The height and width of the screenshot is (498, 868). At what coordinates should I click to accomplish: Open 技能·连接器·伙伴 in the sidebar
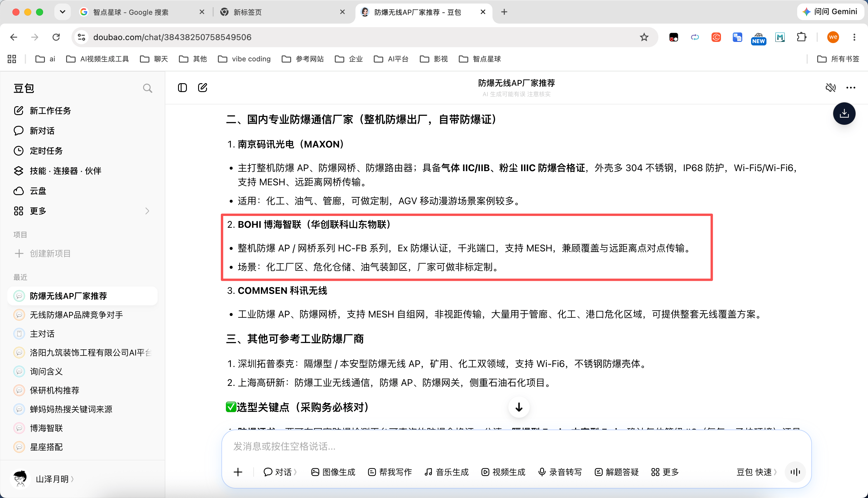(x=82, y=171)
